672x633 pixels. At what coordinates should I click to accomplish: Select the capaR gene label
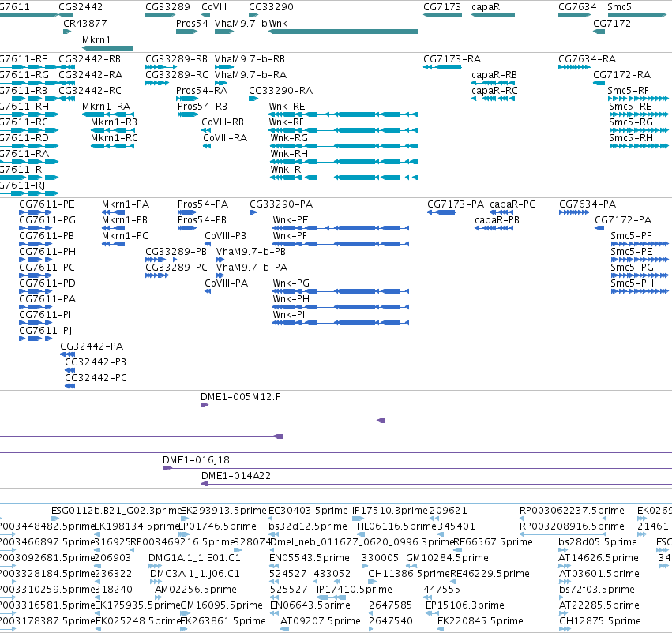click(486, 7)
